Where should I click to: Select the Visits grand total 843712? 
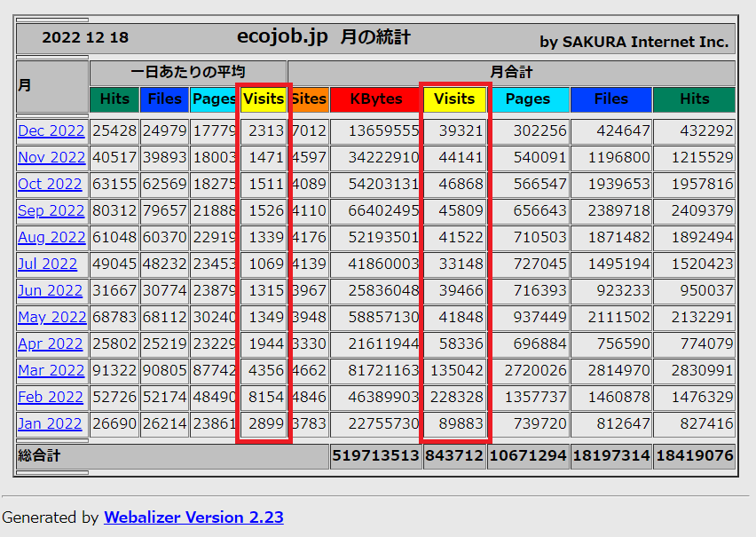click(453, 456)
